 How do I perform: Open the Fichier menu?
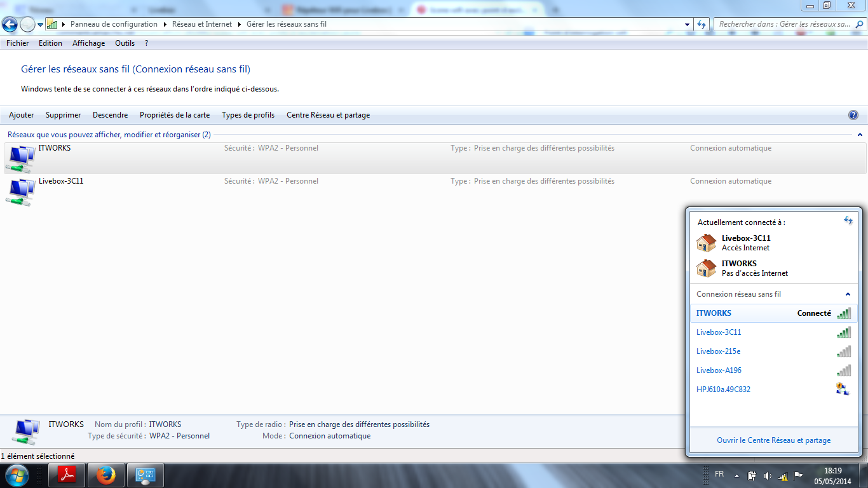coord(18,43)
